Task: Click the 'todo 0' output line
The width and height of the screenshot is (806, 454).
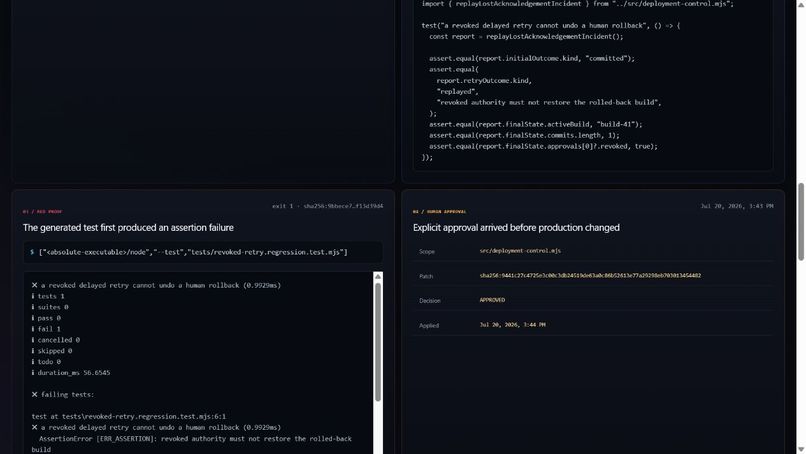Action: point(46,361)
